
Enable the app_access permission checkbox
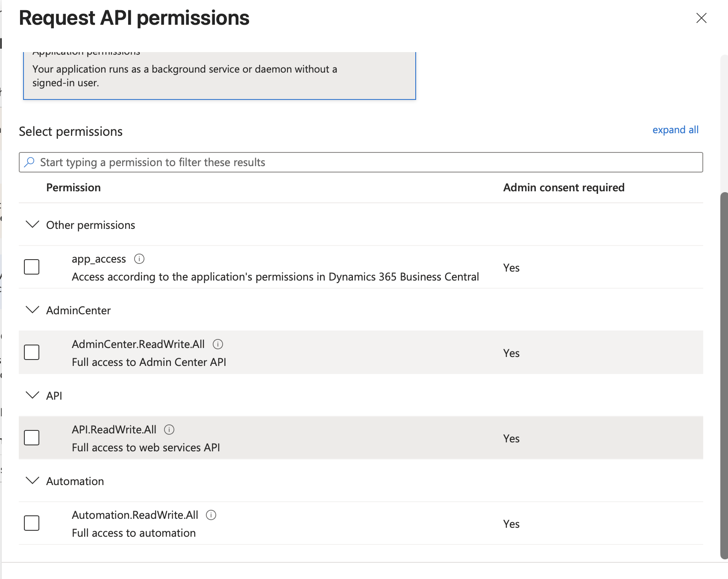pos(32,267)
